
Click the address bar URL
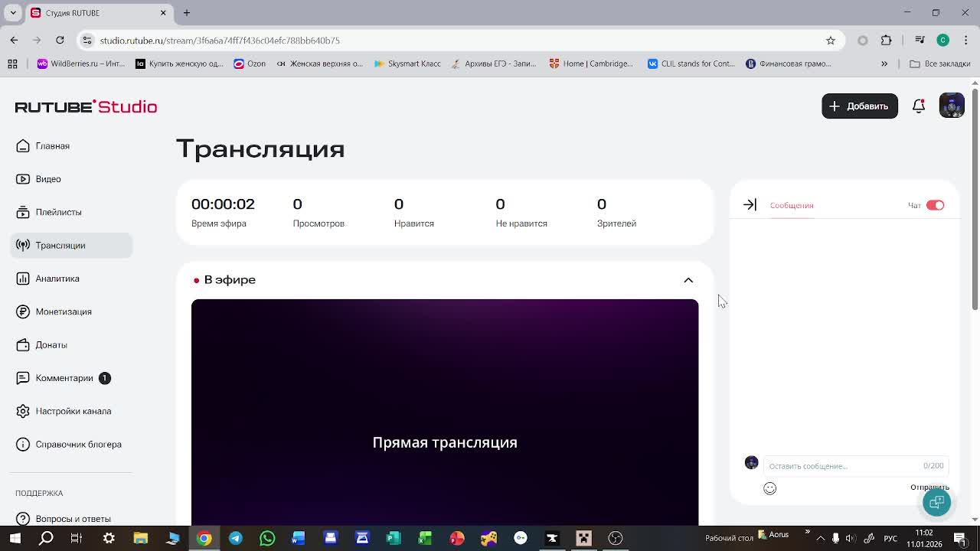click(x=220, y=41)
